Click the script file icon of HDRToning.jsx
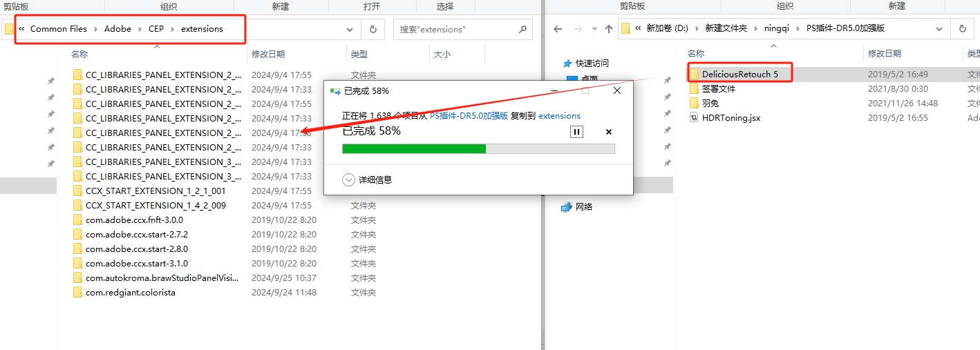 [x=695, y=117]
